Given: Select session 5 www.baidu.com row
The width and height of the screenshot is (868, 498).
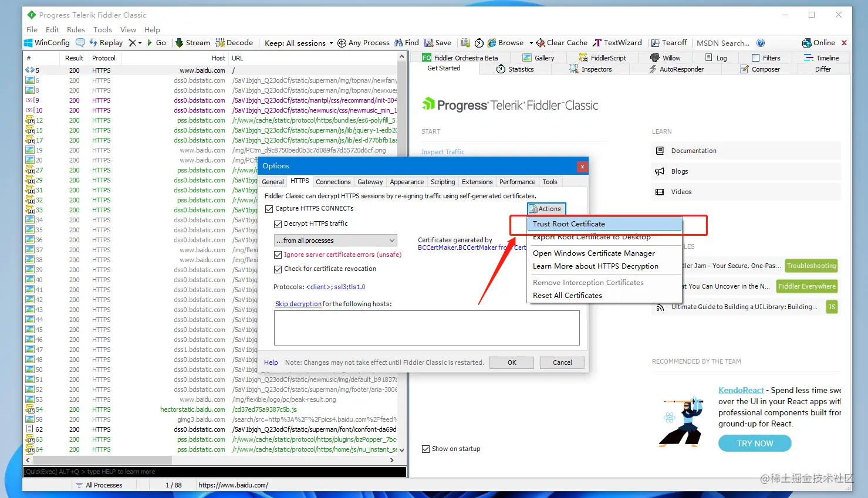Looking at the screenshot, I should pos(211,70).
